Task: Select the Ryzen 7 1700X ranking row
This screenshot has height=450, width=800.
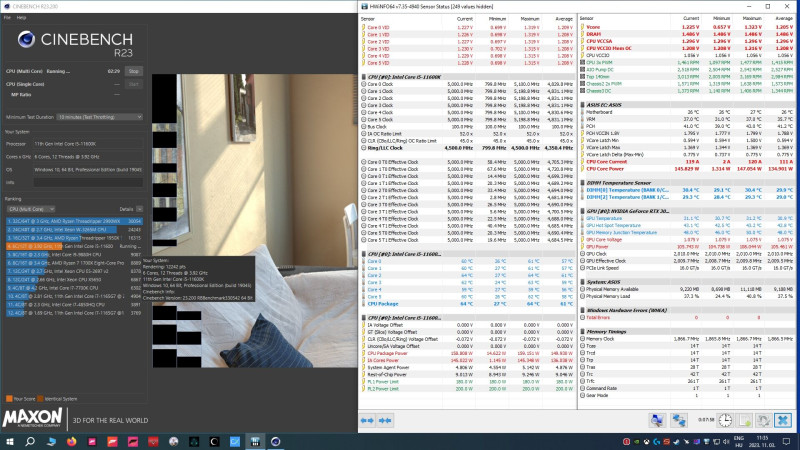Action: [x=74, y=263]
